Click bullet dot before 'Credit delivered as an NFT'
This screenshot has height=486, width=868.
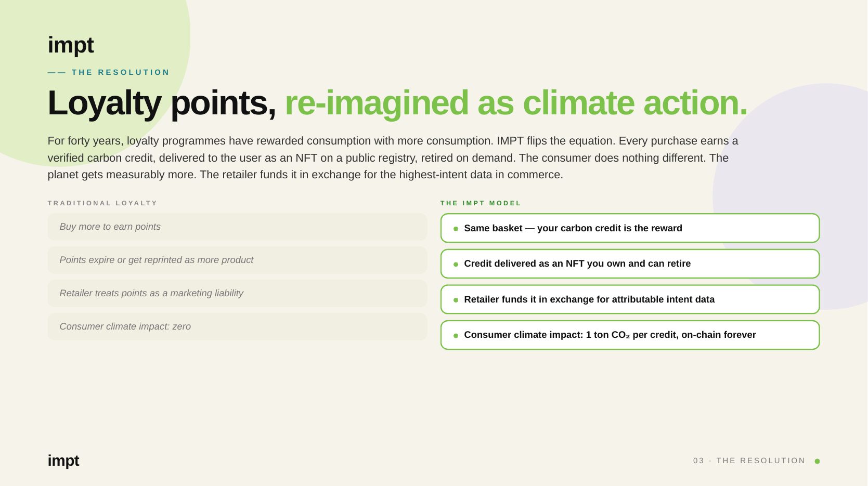tap(456, 264)
